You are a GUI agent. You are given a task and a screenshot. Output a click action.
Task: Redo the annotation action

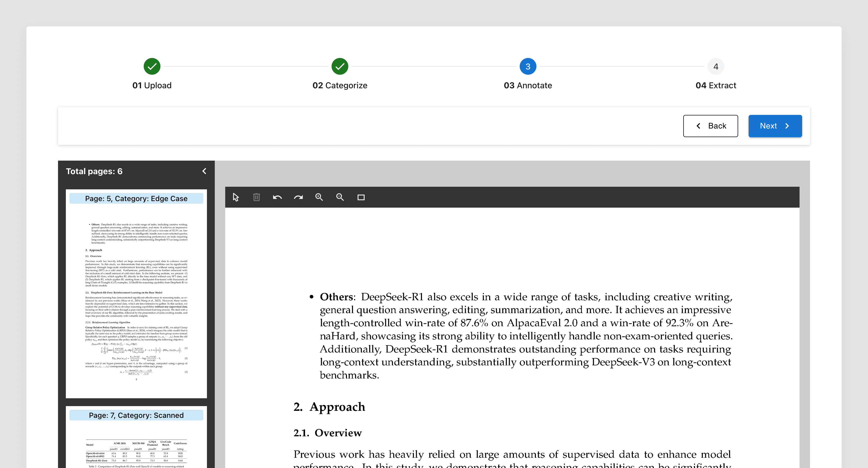click(x=298, y=197)
